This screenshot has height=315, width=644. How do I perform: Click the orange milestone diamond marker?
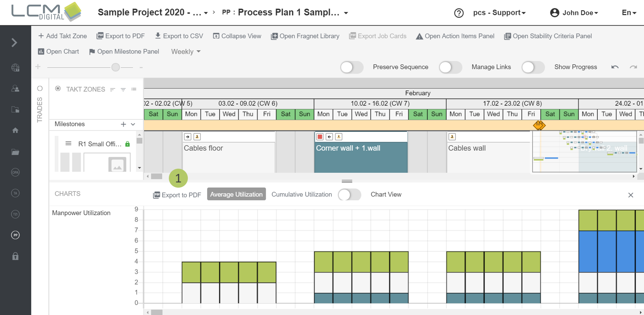539,125
